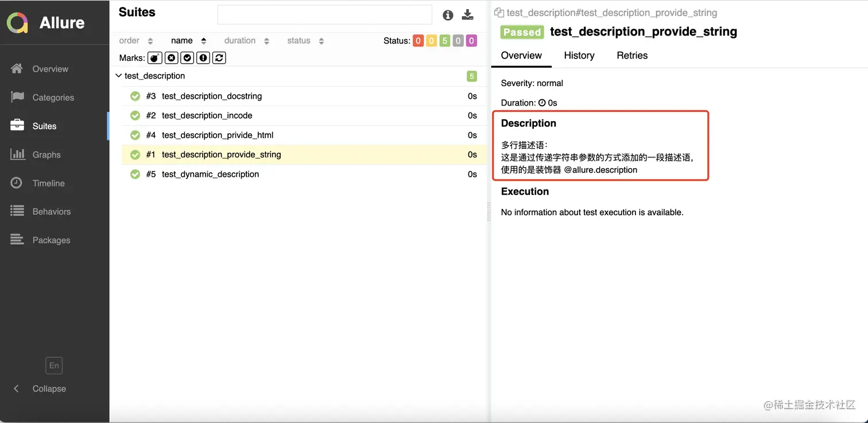Screen dimensions: 868x423
Task: Click the Passed status label
Action: pyautogui.click(x=522, y=32)
